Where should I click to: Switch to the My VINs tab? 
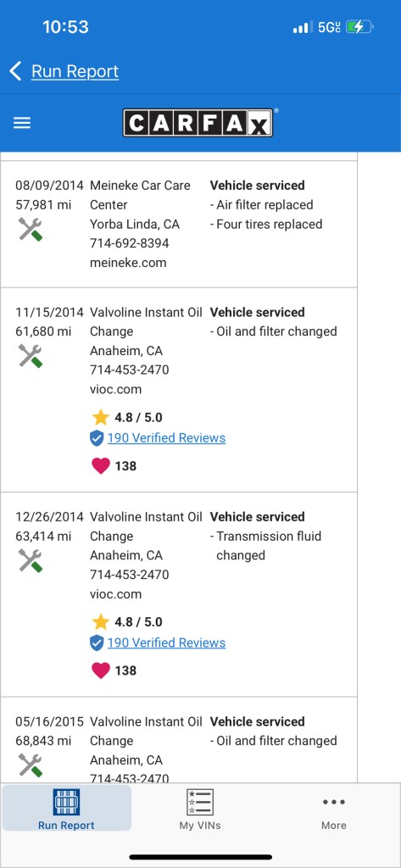pos(200,810)
